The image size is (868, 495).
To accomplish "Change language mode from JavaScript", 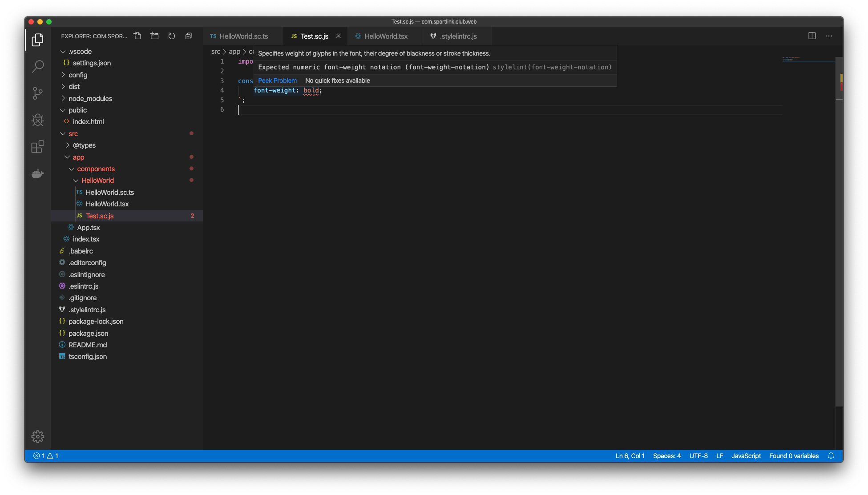I will [746, 456].
